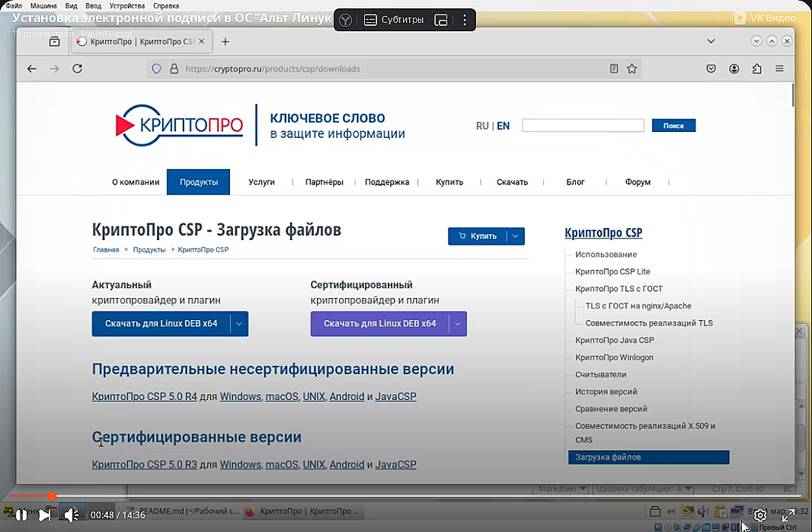Expand the Сертифицированный download platform dropdown
812x532 pixels.
(x=458, y=324)
